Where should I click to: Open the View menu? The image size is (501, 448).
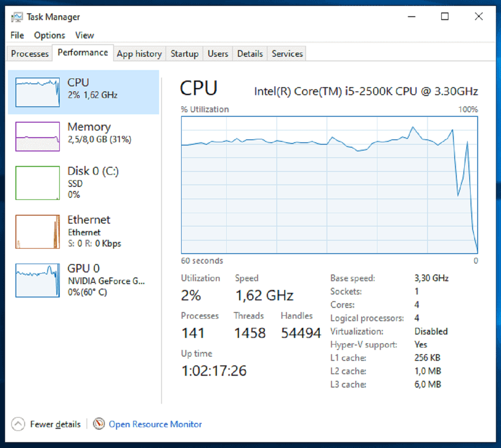pos(84,35)
